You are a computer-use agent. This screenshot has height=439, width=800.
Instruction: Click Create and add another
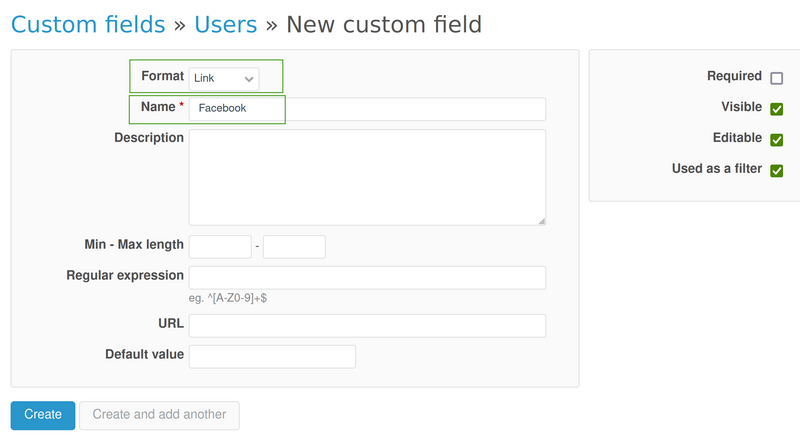click(159, 415)
